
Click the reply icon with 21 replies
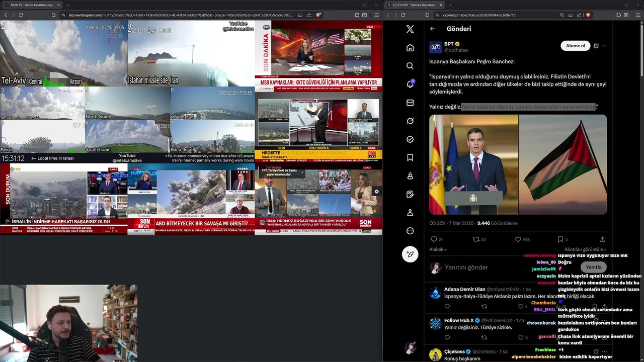click(x=434, y=239)
